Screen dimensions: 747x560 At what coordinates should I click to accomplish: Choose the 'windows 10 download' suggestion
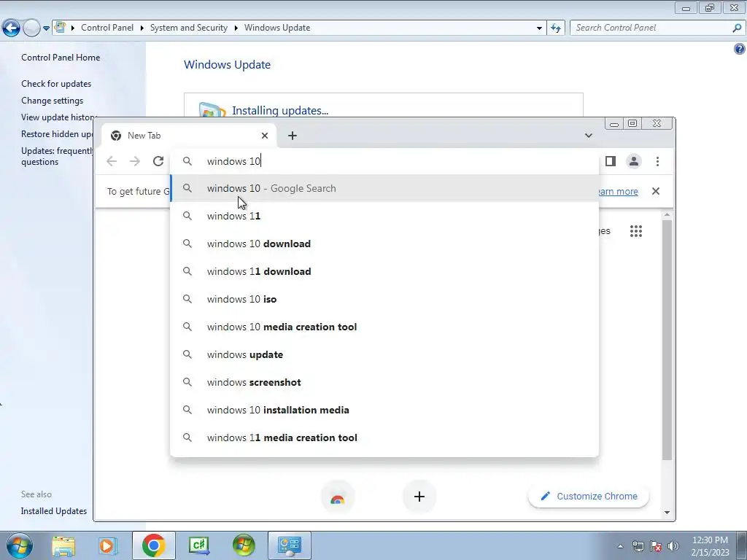(384, 244)
